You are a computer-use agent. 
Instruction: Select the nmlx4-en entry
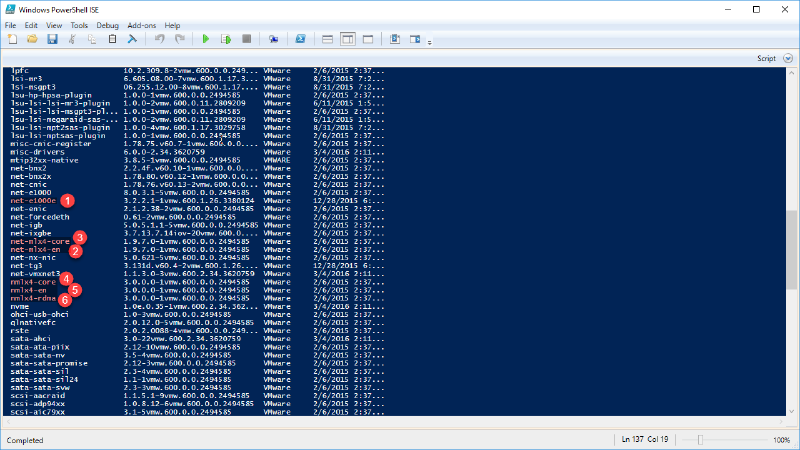[29, 290]
